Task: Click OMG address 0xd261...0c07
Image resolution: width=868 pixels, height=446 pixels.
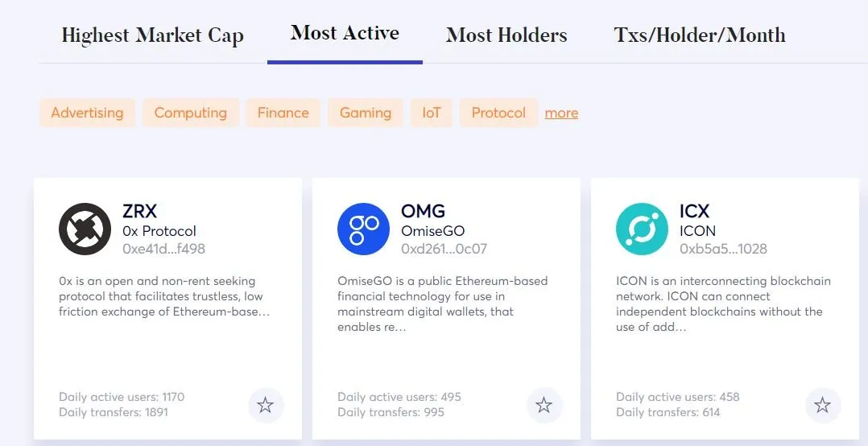Action: click(444, 249)
